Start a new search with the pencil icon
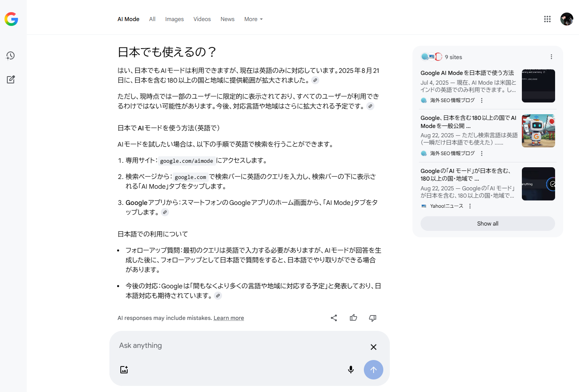Screen dimensions: 579x392 pyautogui.click(x=11, y=79)
